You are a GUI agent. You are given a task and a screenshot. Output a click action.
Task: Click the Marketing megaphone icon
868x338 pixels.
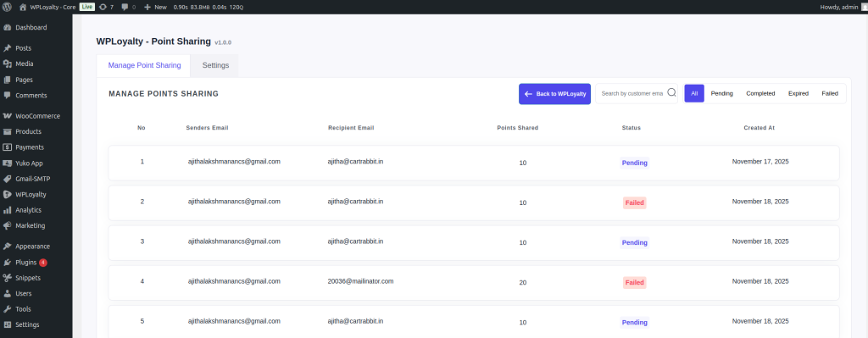click(7, 225)
